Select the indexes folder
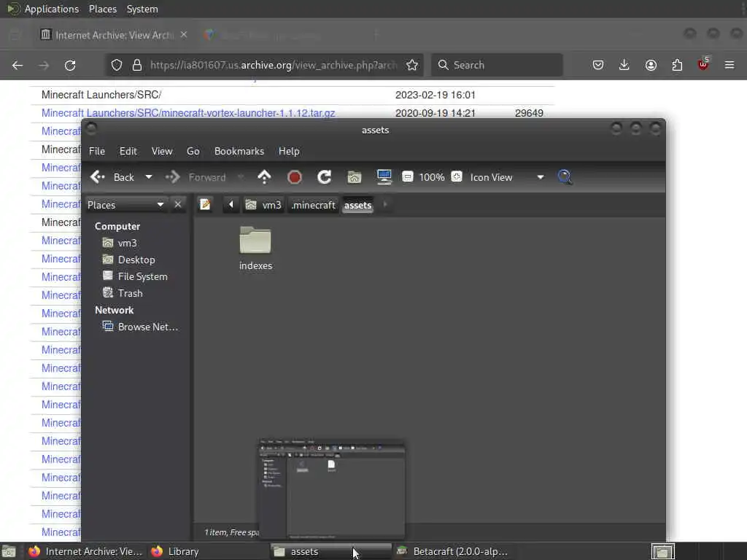Image resolution: width=747 pixels, height=560 pixels. (255, 249)
